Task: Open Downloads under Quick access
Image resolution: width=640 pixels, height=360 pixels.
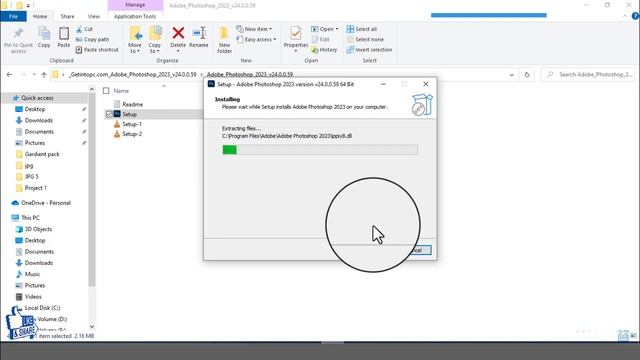Action: point(34,120)
